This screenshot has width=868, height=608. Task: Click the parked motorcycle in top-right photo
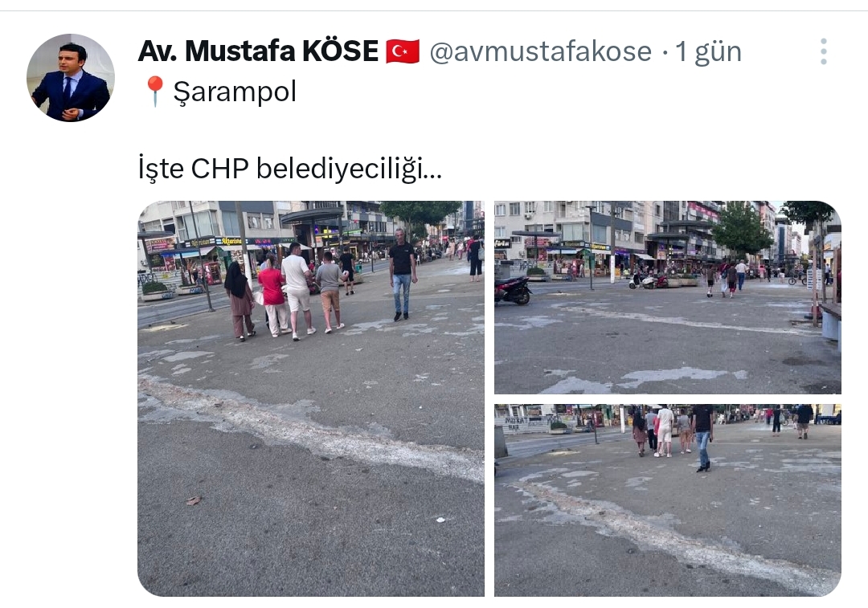pyautogui.click(x=512, y=290)
